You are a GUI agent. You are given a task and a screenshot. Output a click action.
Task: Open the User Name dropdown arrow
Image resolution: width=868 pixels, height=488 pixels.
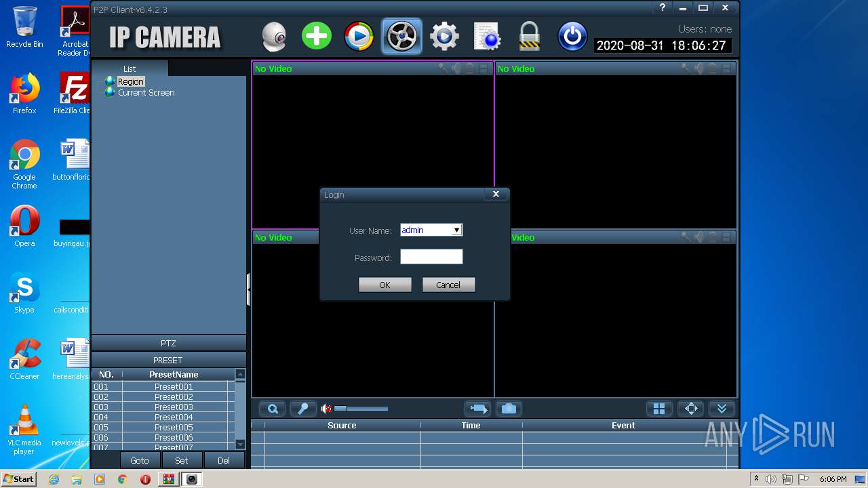(x=456, y=230)
